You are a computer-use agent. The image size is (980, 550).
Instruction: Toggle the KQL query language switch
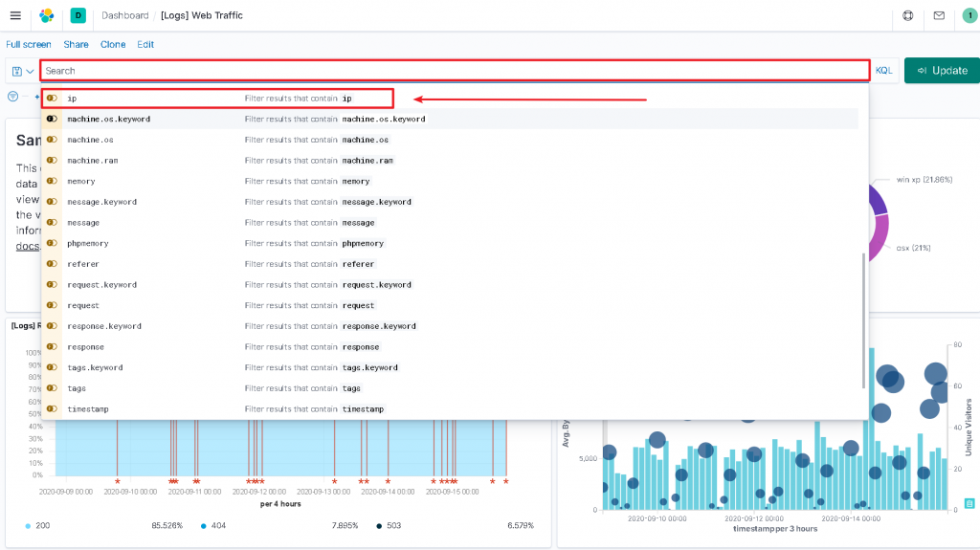(883, 71)
